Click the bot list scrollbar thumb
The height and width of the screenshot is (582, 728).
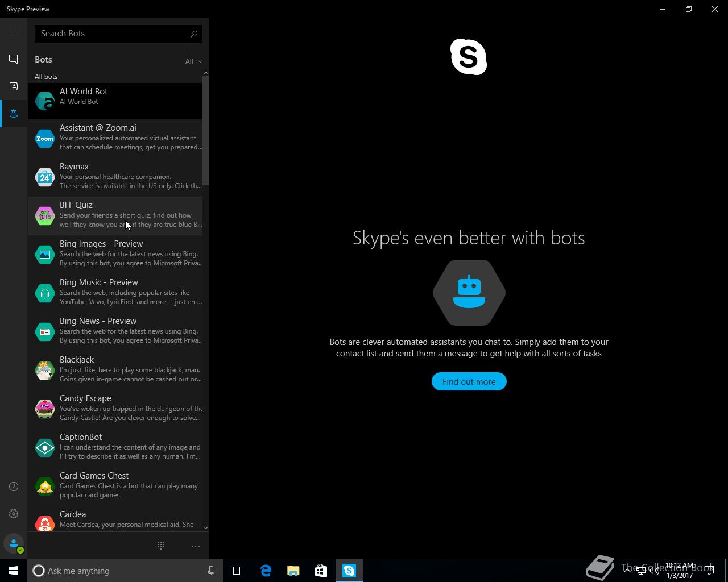click(206, 131)
